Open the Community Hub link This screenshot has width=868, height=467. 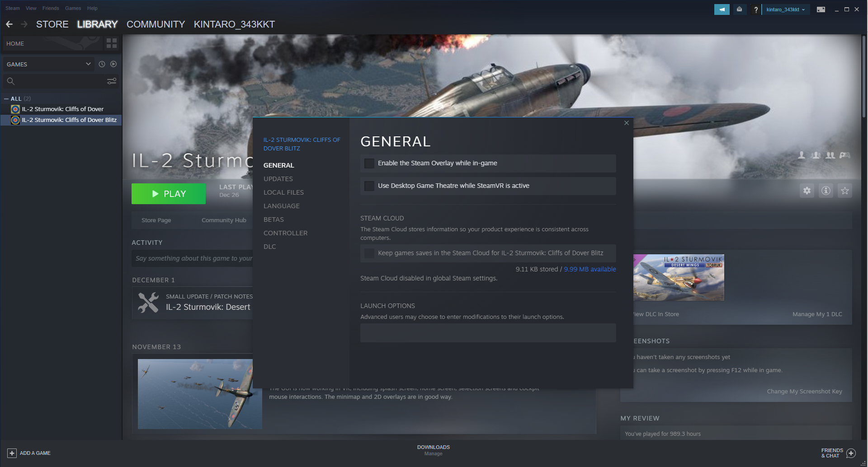224,220
